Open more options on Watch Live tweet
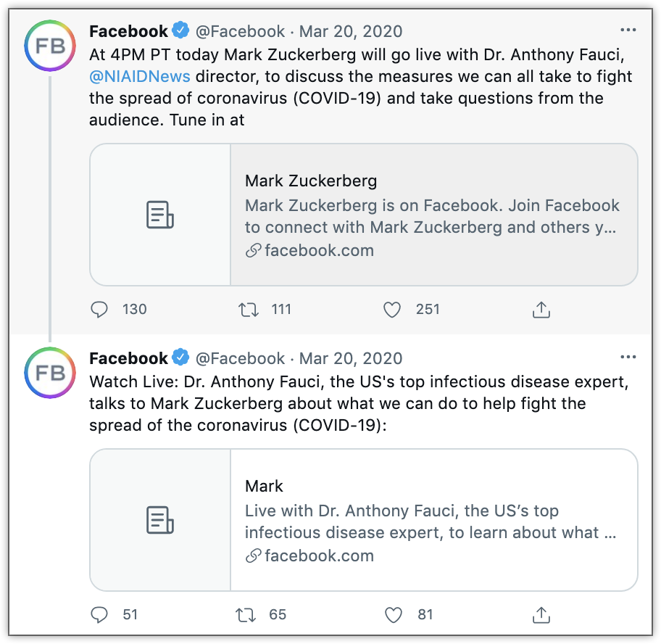The height and width of the screenshot is (644, 661). pyautogui.click(x=628, y=358)
